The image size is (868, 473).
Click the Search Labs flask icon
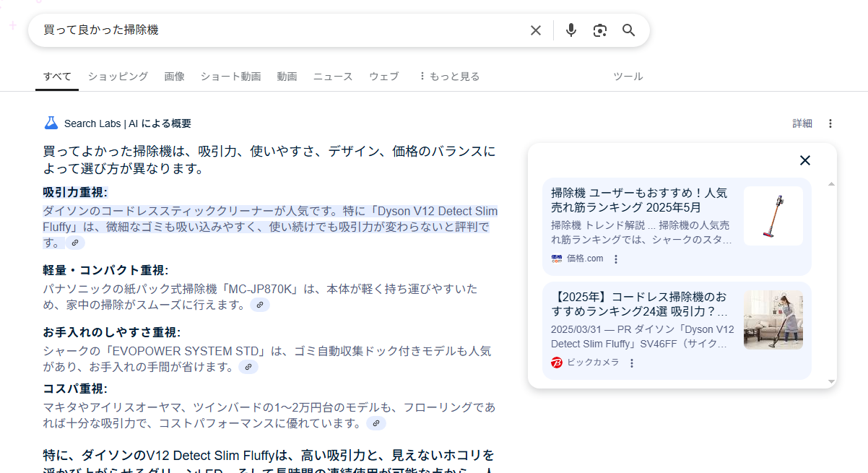51,123
